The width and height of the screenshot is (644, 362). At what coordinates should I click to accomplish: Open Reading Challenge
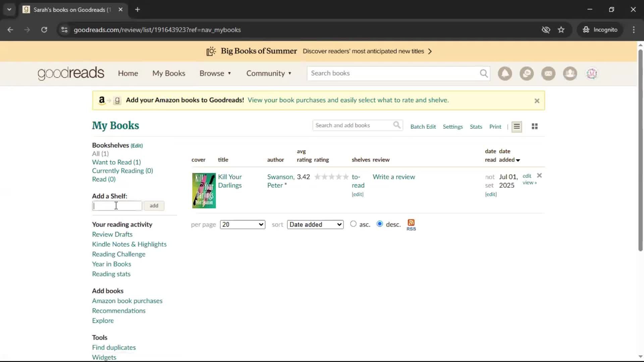[119, 254]
